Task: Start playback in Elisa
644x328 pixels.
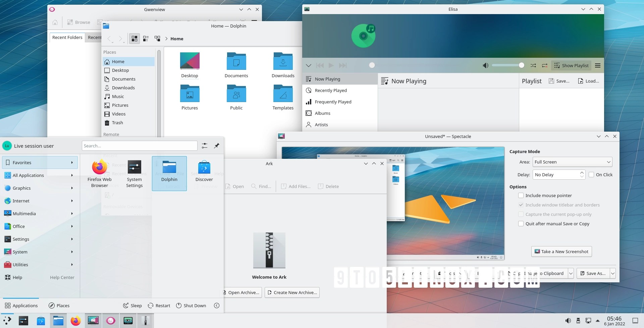Action: click(331, 65)
